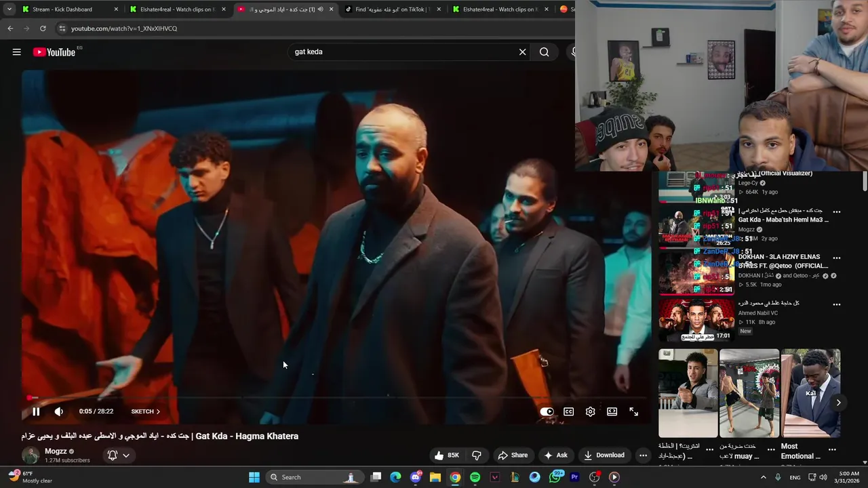Go fullscreen on the video player
Image resolution: width=868 pixels, height=488 pixels.
point(634,411)
